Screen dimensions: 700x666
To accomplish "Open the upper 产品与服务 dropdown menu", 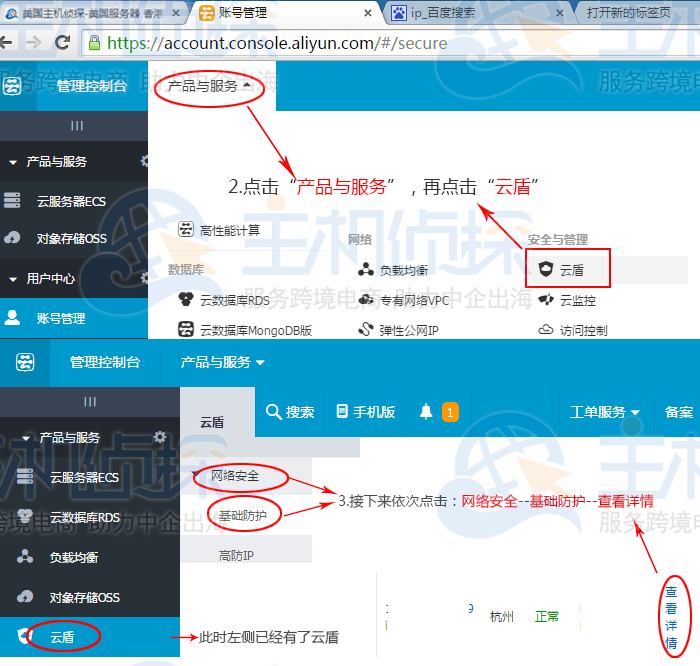I will point(209,85).
